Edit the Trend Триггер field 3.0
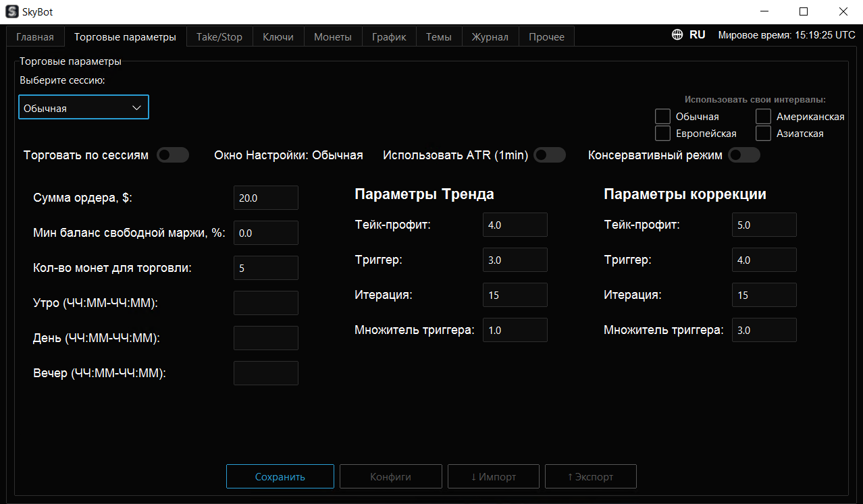 pos(515,260)
